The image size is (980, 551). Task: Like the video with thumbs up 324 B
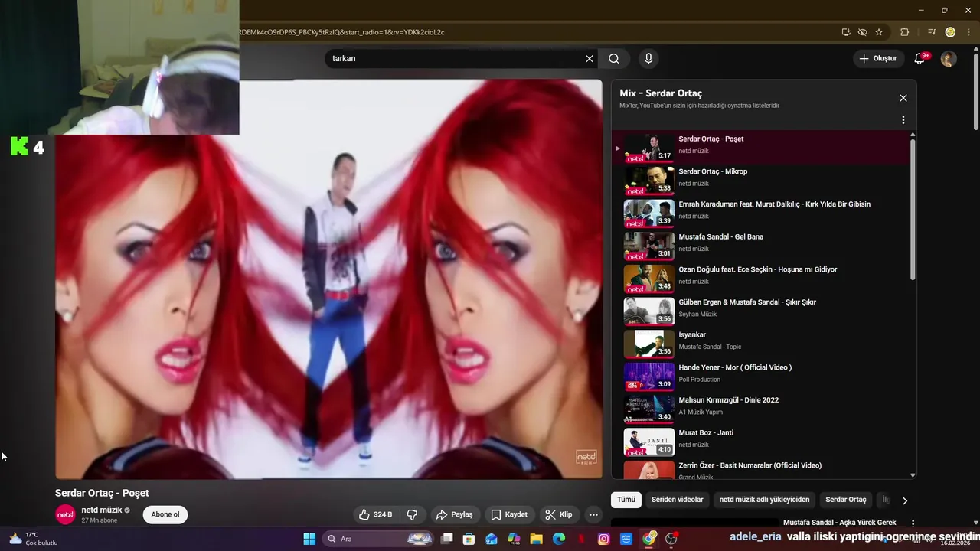pyautogui.click(x=376, y=514)
